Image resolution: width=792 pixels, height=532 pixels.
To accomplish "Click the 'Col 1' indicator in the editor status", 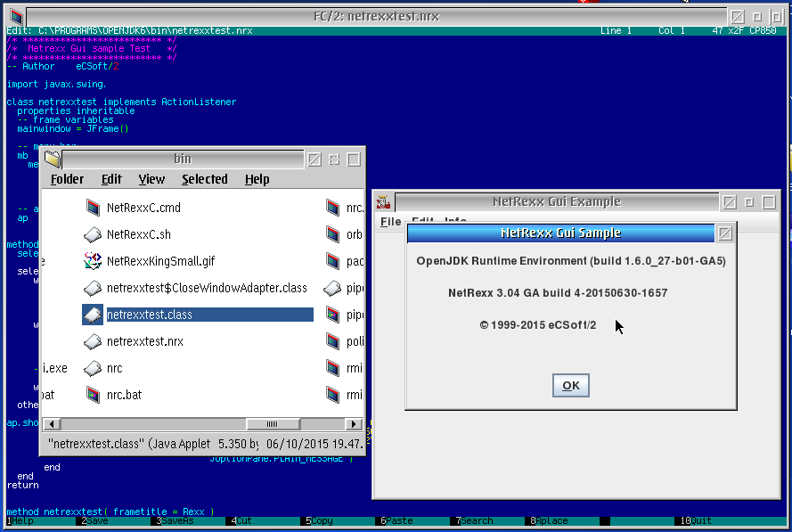I will pos(671,31).
